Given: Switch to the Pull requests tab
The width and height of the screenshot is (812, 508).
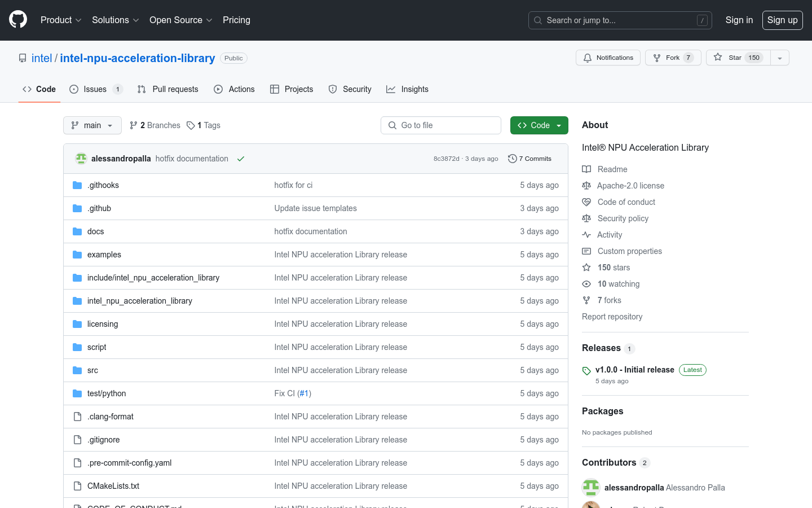Looking at the screenshot, I should point(167,89).
